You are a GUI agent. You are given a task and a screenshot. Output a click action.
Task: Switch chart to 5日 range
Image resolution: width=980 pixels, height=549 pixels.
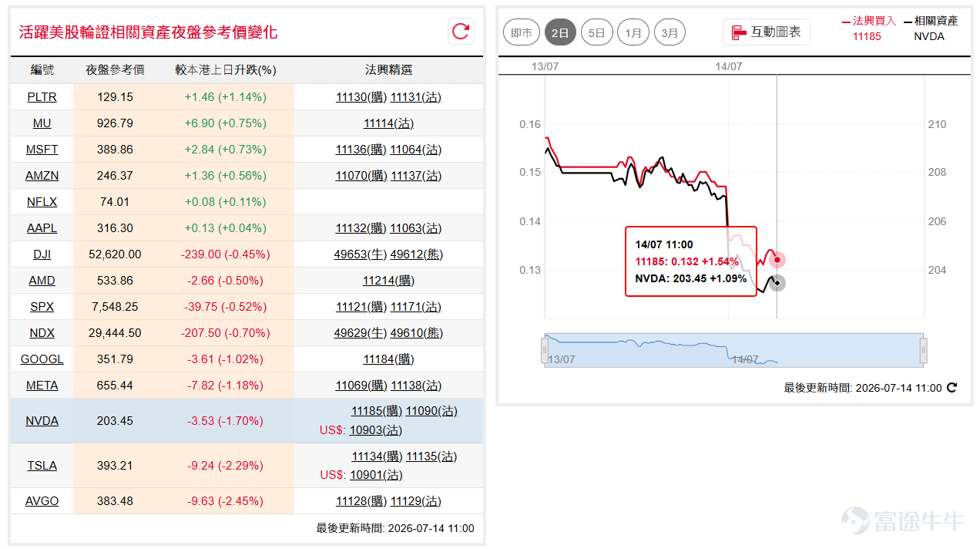(x=596, y=33)
